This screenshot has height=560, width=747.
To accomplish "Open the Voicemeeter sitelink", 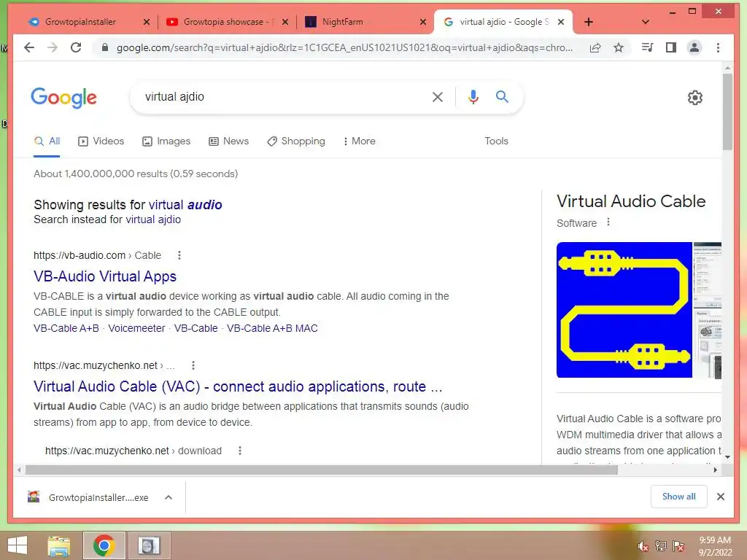I will [x=136, y=328].
